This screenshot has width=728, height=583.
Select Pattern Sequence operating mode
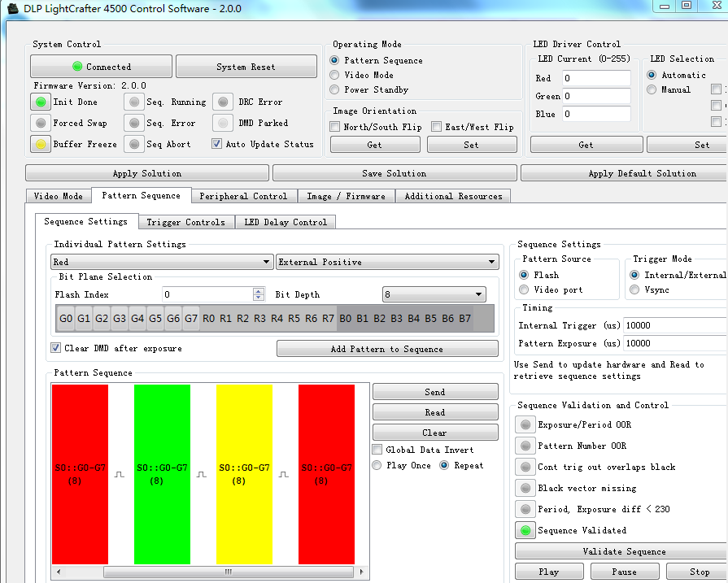coord(334,60)
